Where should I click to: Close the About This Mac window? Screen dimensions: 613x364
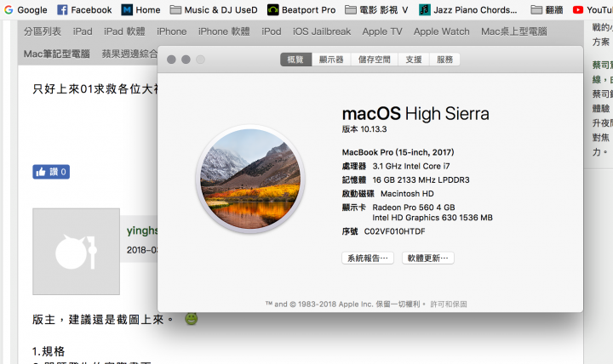pyautogui.click(x=171, y=60)
